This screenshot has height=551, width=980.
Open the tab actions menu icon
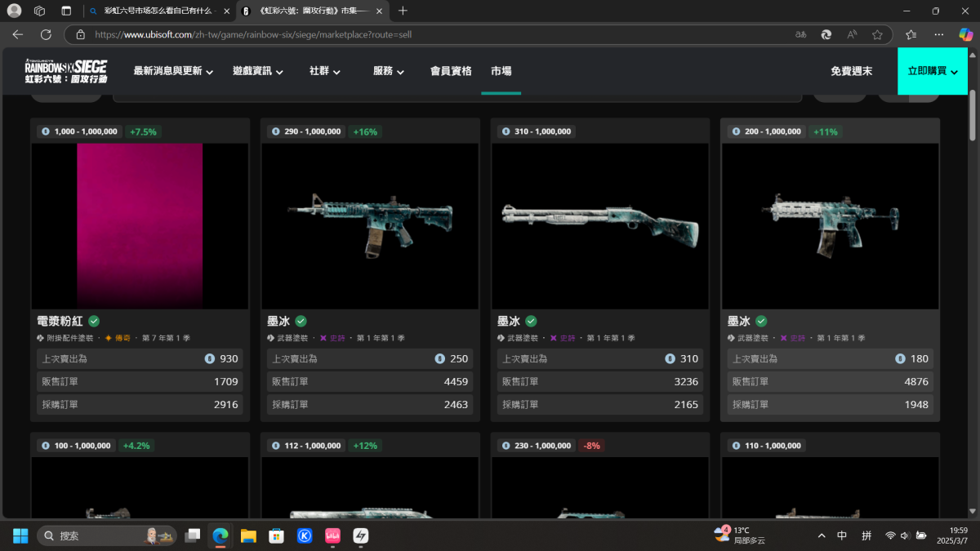pos(66,11)
